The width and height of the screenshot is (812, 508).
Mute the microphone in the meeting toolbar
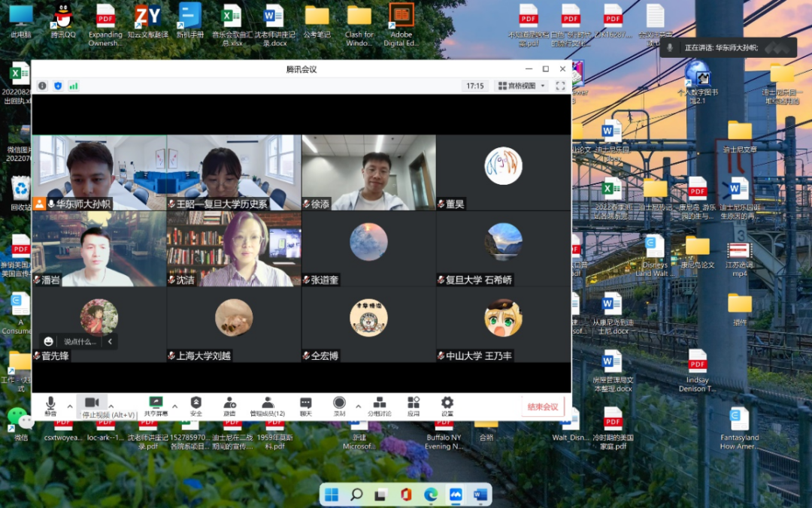point(50,407)
